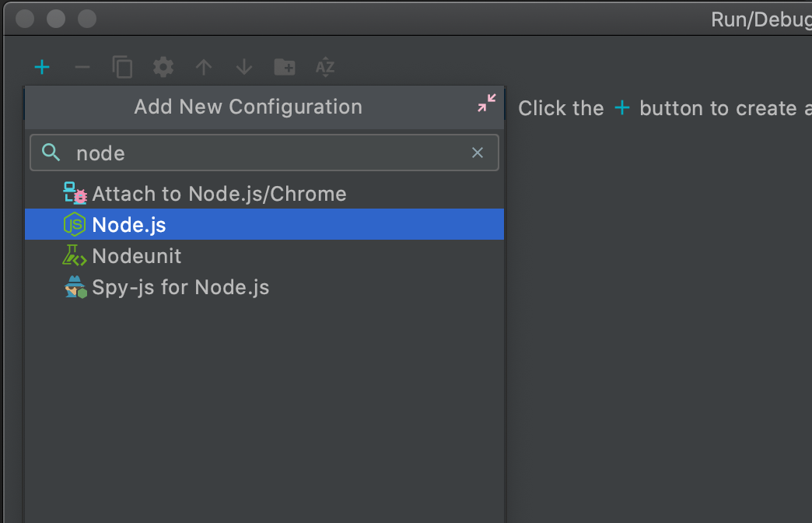Collapse the Add New Configuration popup
The image size is (812, 523).
coord(486,102)
